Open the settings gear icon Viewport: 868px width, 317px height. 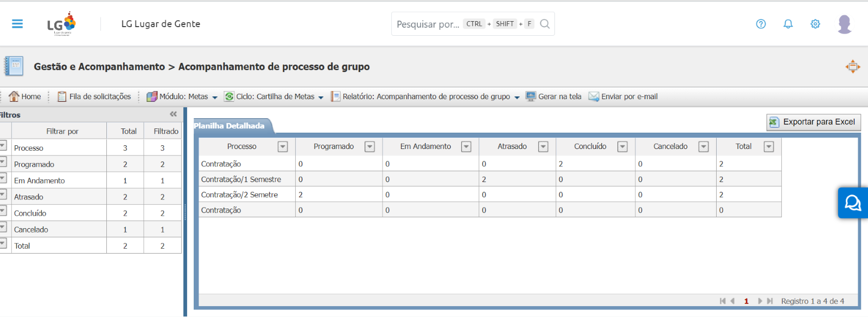tap(815, 24)
